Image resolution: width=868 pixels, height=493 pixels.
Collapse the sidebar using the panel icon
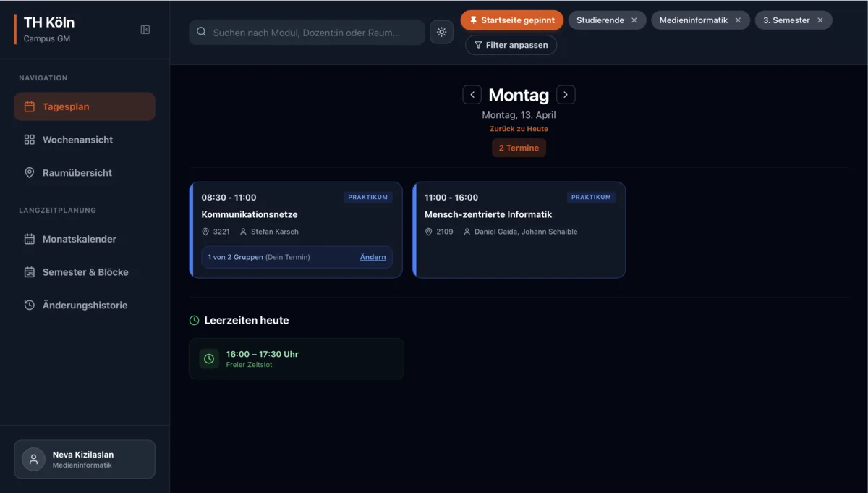(145, 30)
